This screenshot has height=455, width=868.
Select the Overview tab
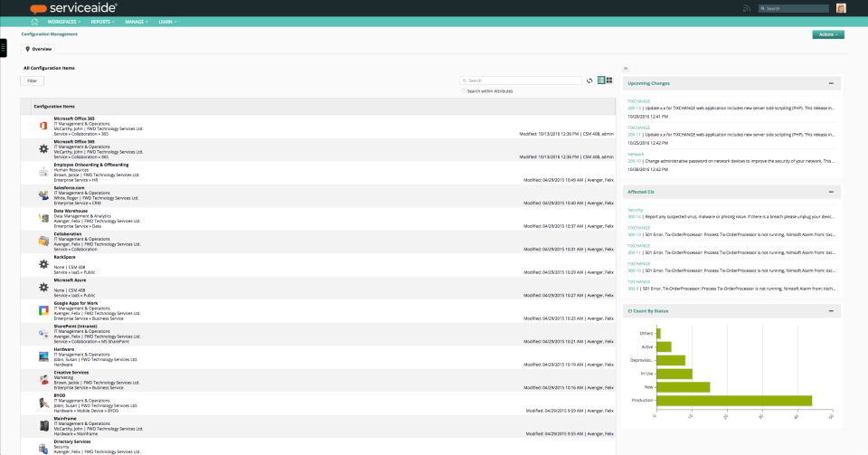pos(38,49)
